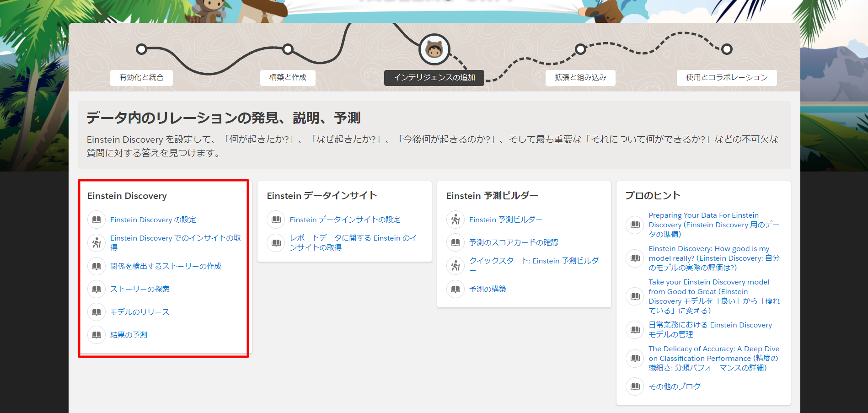This screenshot has width=868, height=413.
Task: Click book icon beside Einstein データインサイトの設定
Action: pyautogui.click(x=276, y=220)
